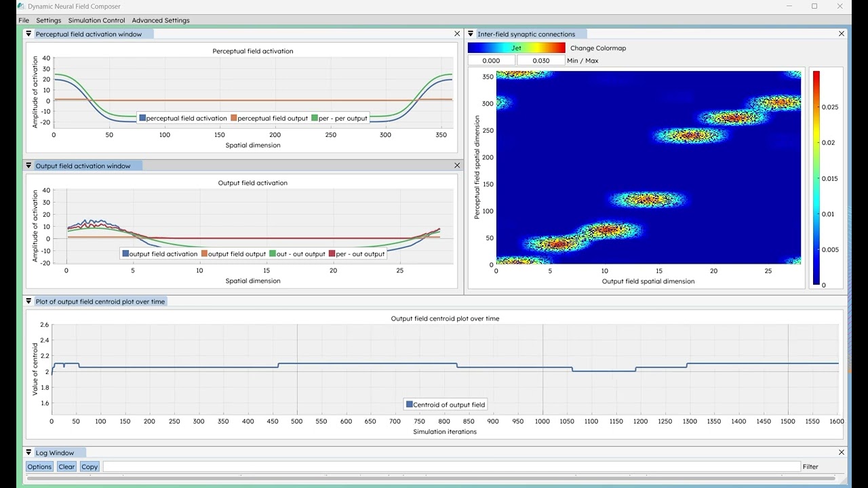Image resolution: width=868 pixels, height=488 pixels.
Task: Click the centroid plot panel title tab
Action: click(x=100, y=301)
